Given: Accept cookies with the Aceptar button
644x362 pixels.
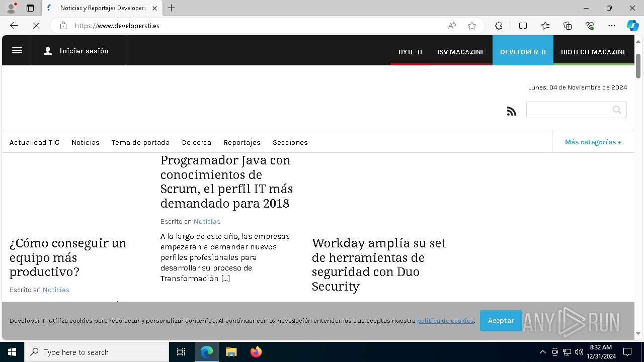Looking at the screenshot, I should click(501, 321).
